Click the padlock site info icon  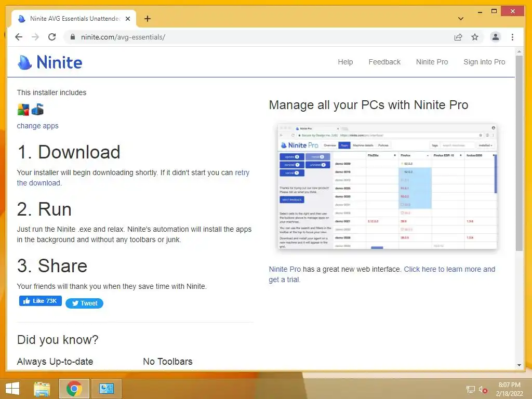point(72,37)
